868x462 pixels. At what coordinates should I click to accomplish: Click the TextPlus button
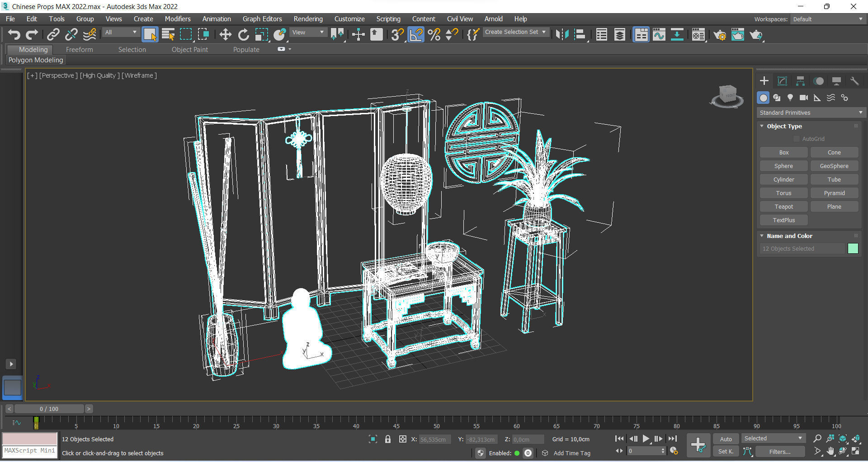tap(783, 220)
